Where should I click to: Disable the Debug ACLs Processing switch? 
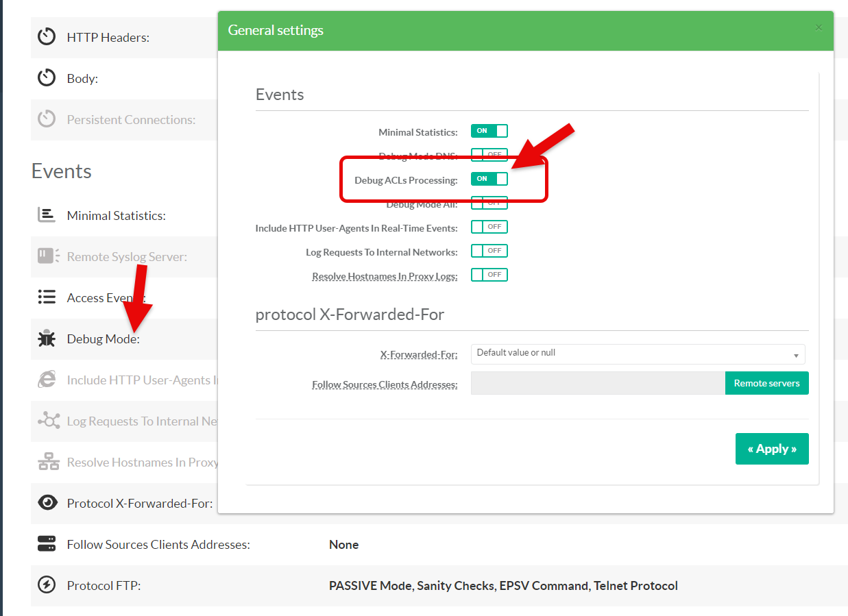(489, 179)
